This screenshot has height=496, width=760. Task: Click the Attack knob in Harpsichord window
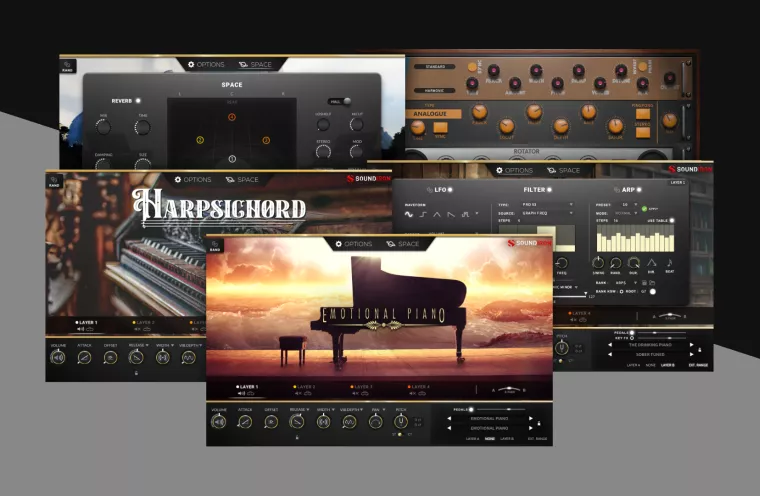coord(84,358)
